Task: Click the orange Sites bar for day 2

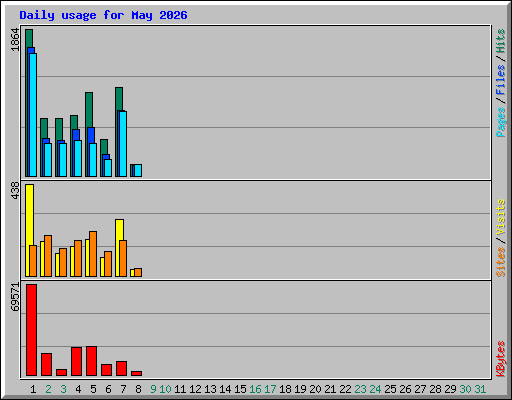Action: click(x=48, y=256)
